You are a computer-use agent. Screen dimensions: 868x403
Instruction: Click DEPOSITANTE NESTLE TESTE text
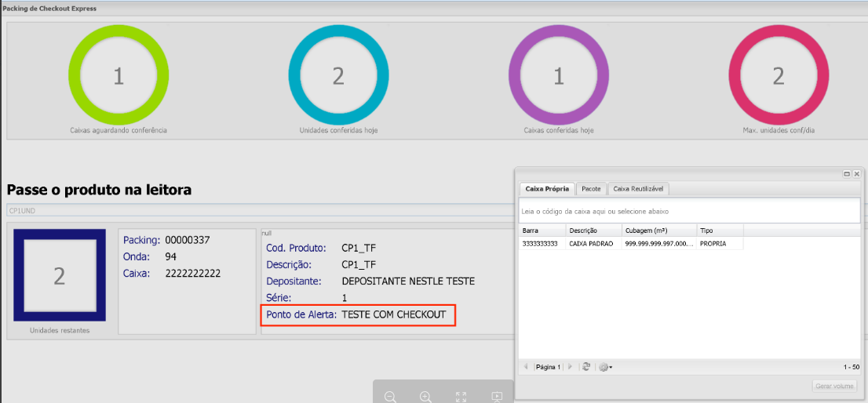click(409, 281)
